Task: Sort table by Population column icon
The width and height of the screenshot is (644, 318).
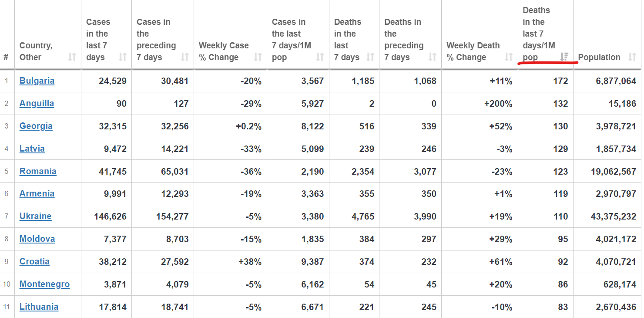Action: click(x=632, y=57)
